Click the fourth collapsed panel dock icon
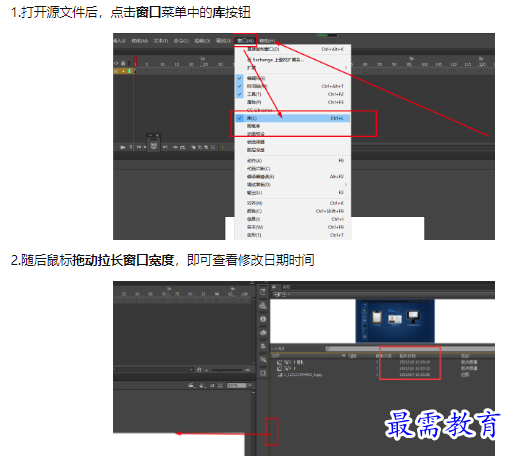509x456 pixels. pos(263,333)
